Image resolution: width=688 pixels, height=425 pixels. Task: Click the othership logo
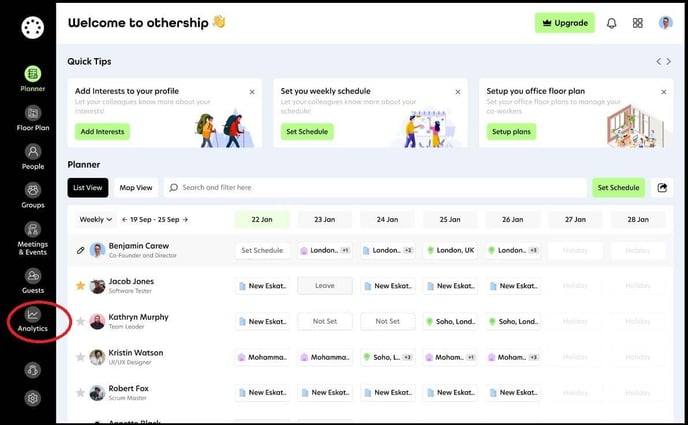(x=32, y=27)
